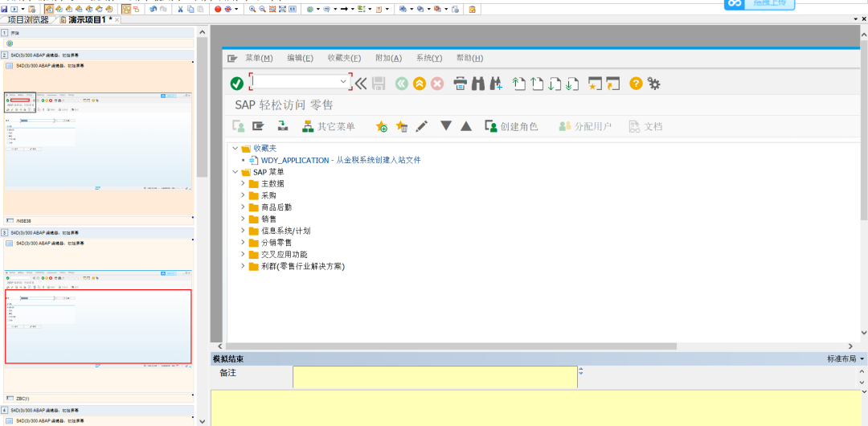Expand the 分销零售 folder

pyautogui.click(x=243, y=243)
